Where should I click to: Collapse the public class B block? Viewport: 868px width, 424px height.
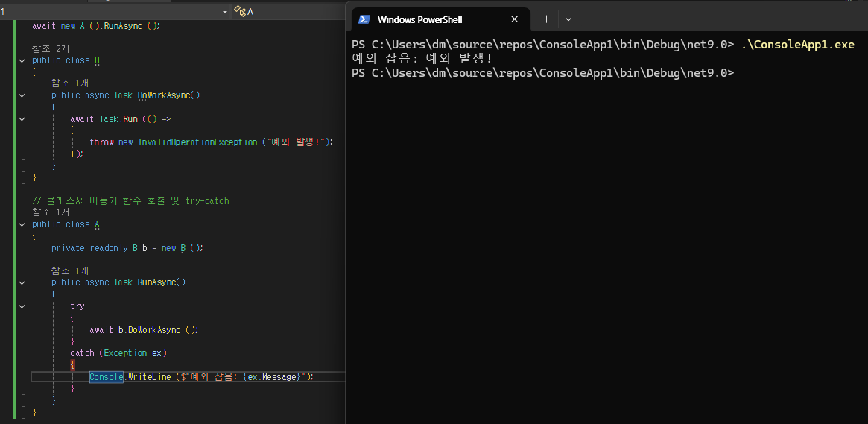22,60
